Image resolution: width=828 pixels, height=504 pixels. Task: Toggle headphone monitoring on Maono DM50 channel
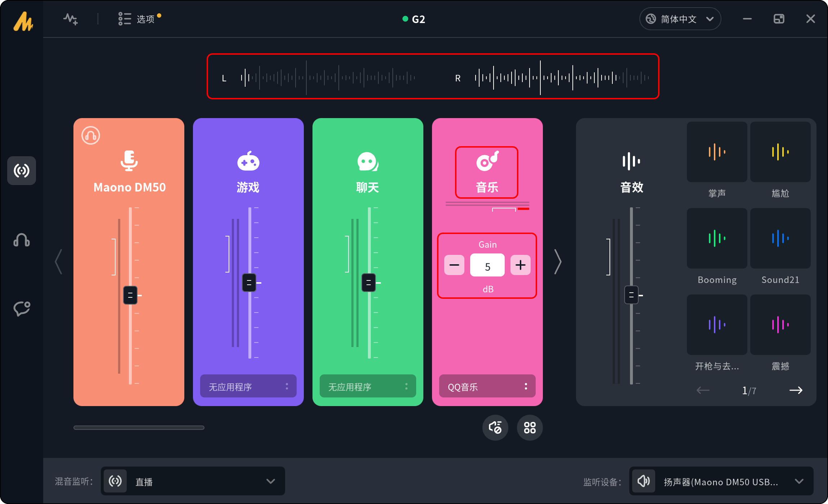91,135
